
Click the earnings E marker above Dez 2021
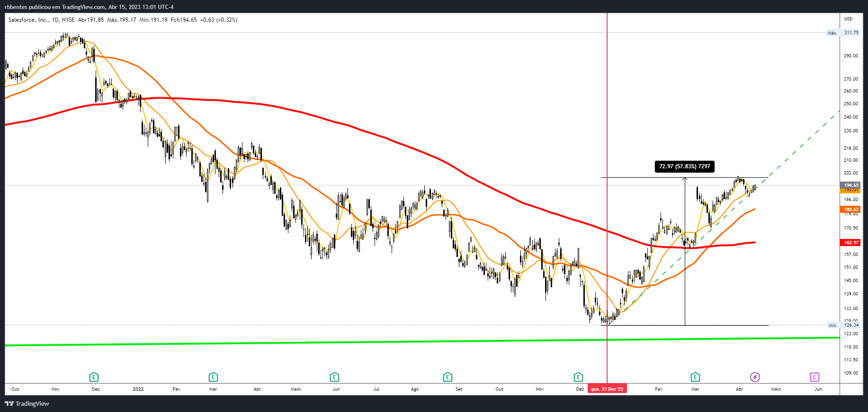tap(94, 377)
